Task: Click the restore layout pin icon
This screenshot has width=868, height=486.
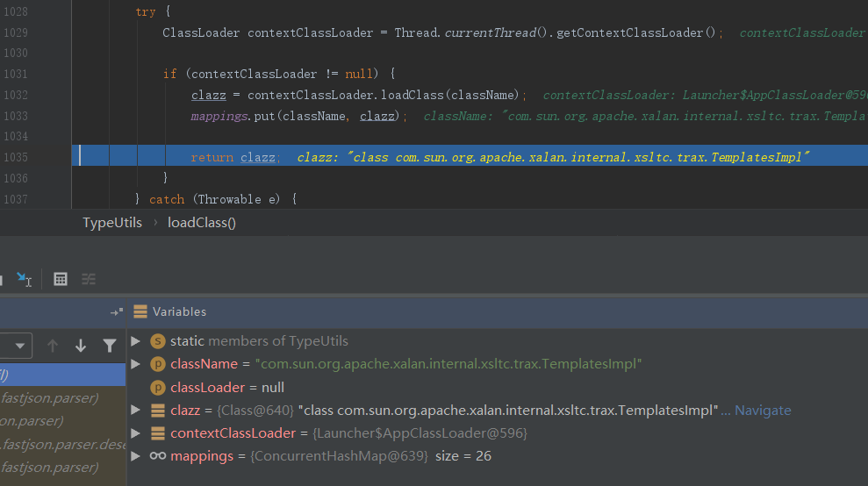Action: point(116,311)
